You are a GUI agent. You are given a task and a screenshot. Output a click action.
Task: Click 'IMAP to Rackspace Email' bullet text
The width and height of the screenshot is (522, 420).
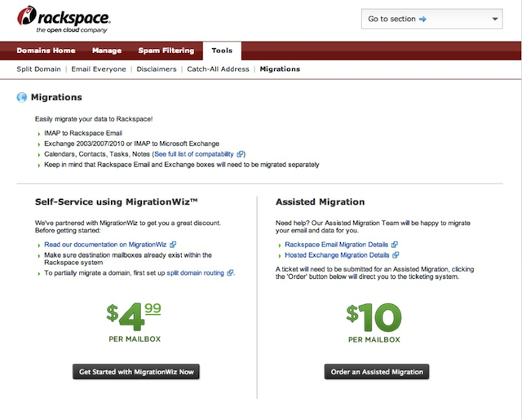[x=83, y=133]
